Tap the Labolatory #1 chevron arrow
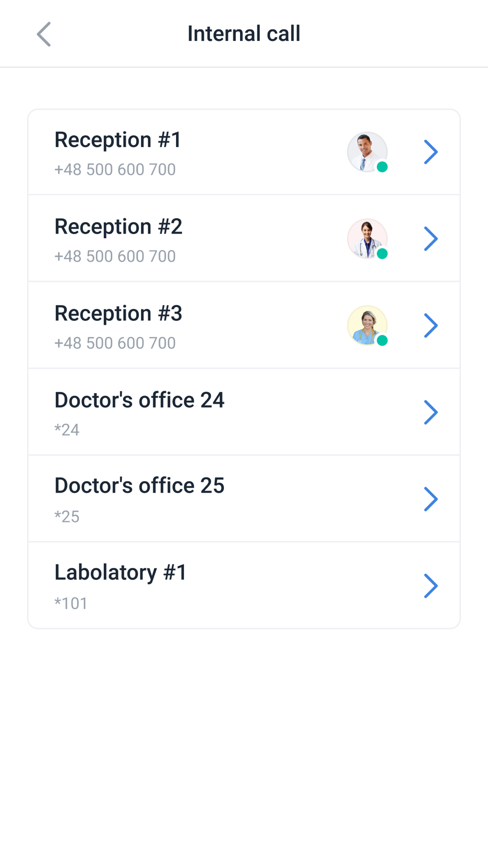The height and width of the screenshot is (868, 488). [x=430, y=586]
